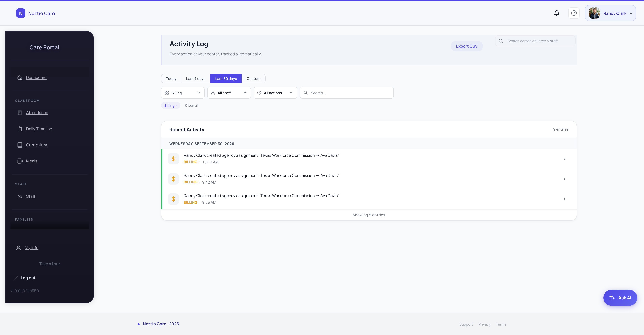Screen dimensions: 644x335
Task: Click the My Info person icon
Action: [x=18, y=248]
